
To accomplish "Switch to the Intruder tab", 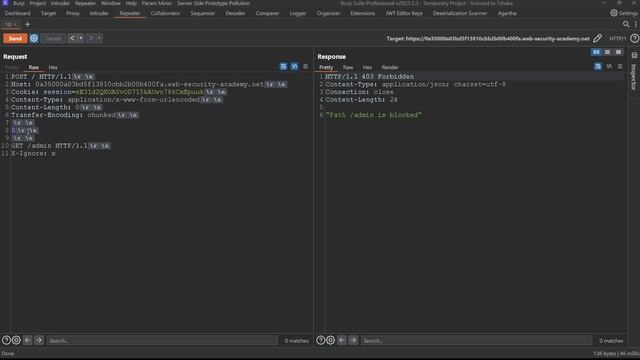I will [x=99, y=13].
